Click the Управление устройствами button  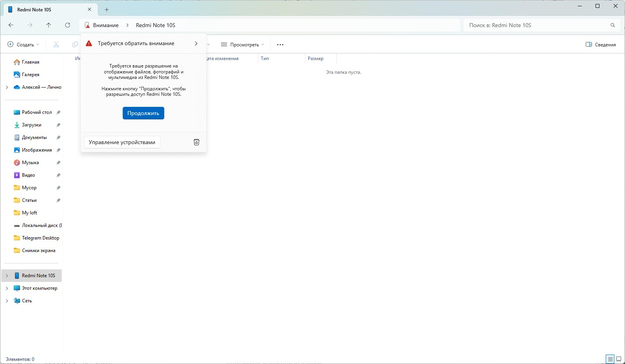(122, 142)
